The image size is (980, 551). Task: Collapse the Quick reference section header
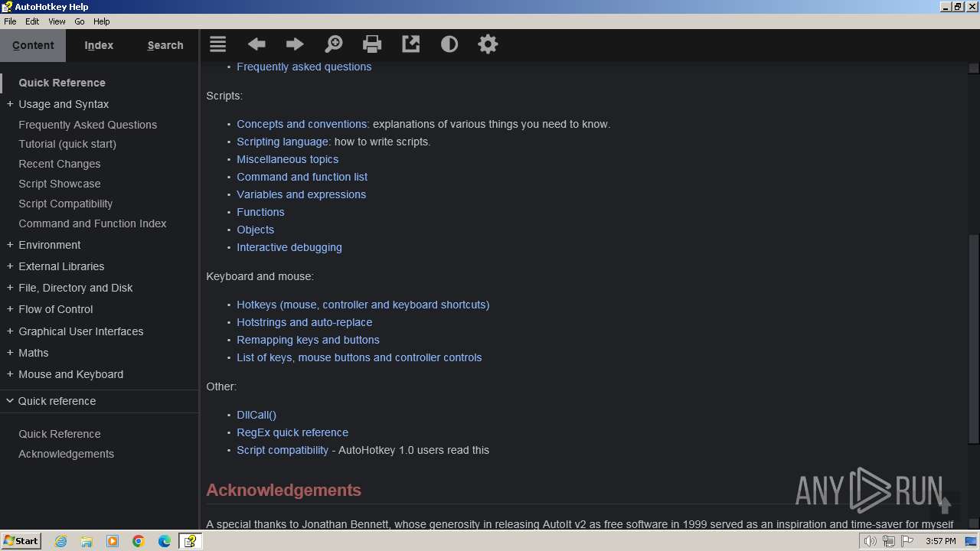100,401
